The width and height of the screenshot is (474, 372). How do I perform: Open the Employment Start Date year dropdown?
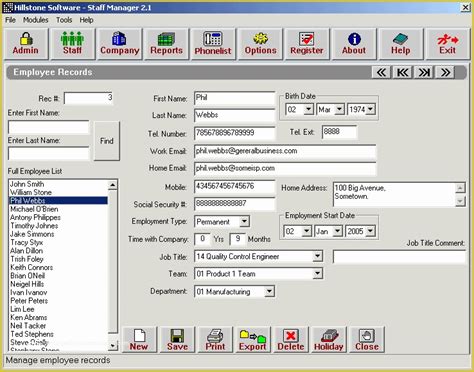point(370,231)
